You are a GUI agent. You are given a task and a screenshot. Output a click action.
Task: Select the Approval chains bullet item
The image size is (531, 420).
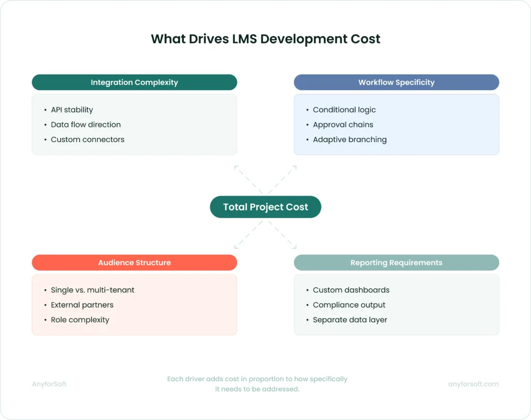(x=343, y=125)
